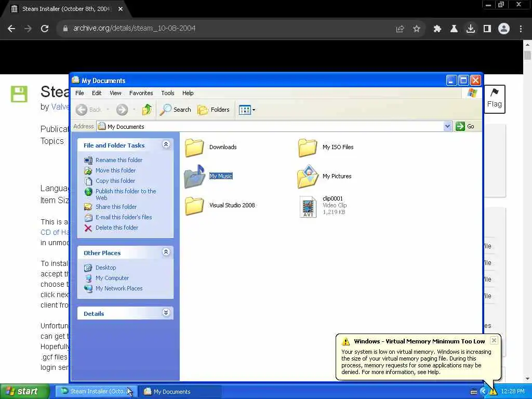Bookmark page with the star icon
This screenshot has width=532, height=399.
417,29
